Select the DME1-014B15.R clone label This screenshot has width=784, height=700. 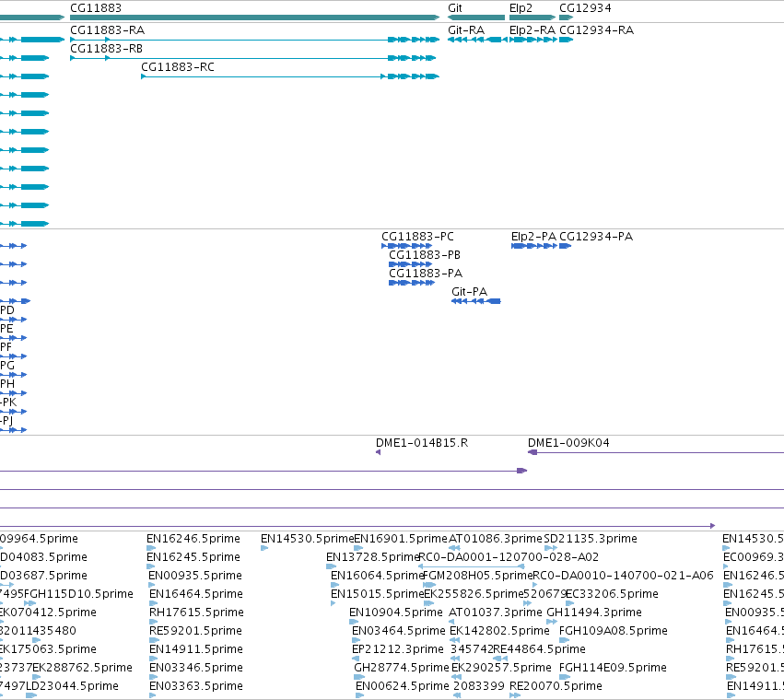(x=422, y=443)
